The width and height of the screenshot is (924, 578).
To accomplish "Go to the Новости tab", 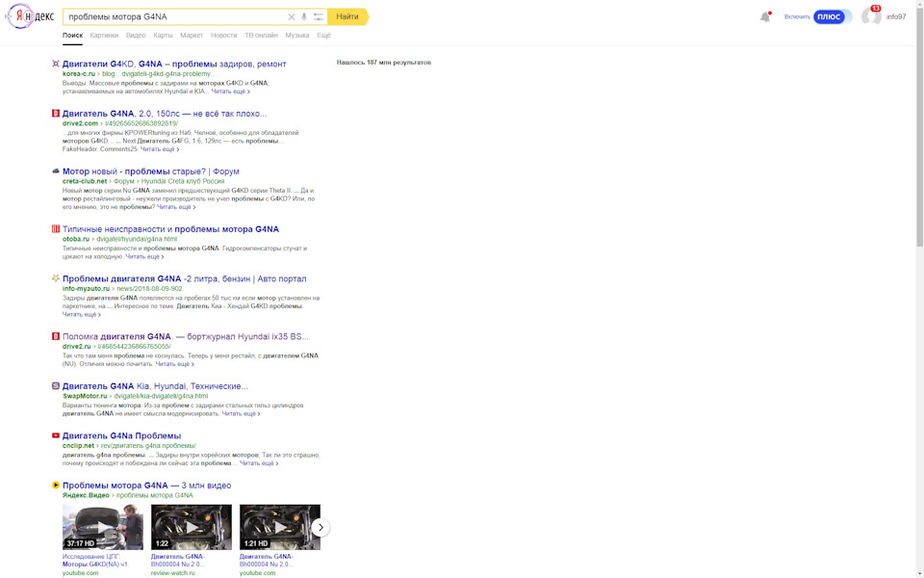I will [x=224, y=36].
